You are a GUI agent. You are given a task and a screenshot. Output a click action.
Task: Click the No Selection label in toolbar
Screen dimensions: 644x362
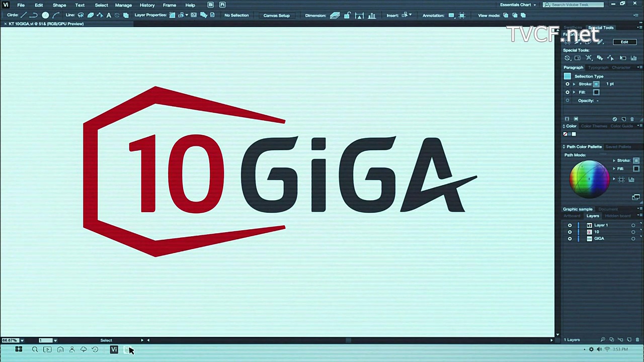(x=236, y=15)
